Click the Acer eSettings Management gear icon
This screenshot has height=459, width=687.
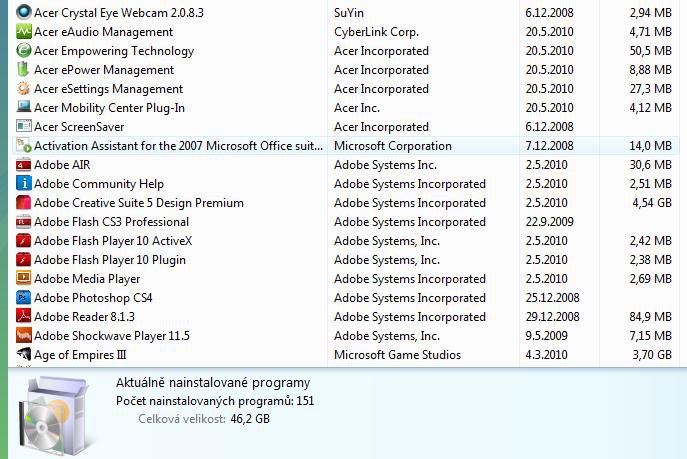[23, 88]
